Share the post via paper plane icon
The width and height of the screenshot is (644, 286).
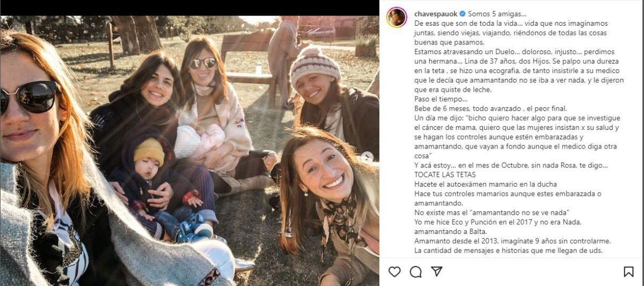coord(437,272)
